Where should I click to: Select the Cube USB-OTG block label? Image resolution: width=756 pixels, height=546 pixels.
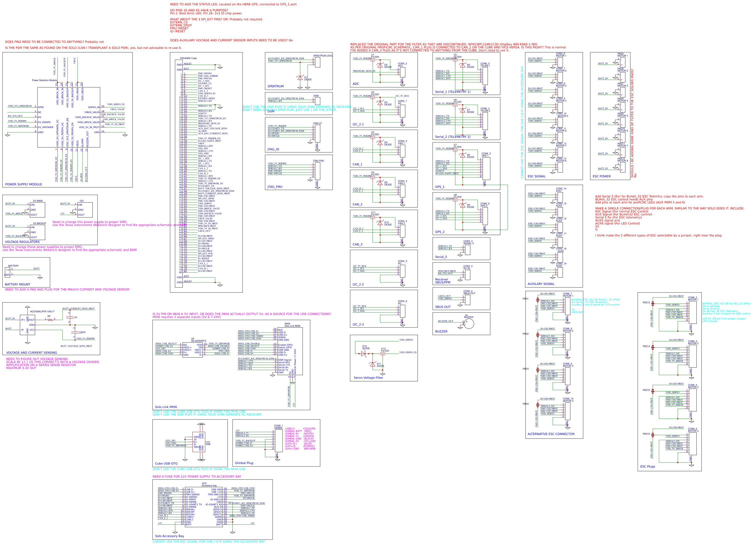[166, 464]
